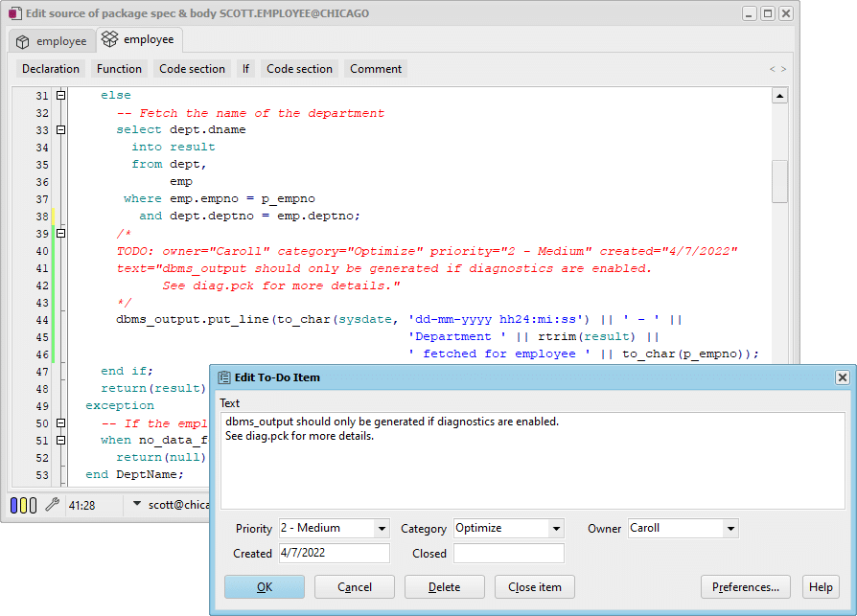Click the Code section item before Comment
The image size is (857, 616).
pos(299,69)
